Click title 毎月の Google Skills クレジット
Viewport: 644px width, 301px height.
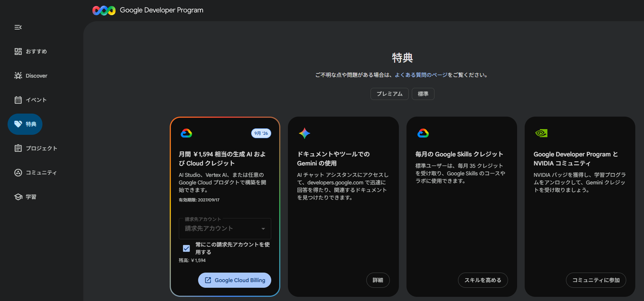point(459,154)
